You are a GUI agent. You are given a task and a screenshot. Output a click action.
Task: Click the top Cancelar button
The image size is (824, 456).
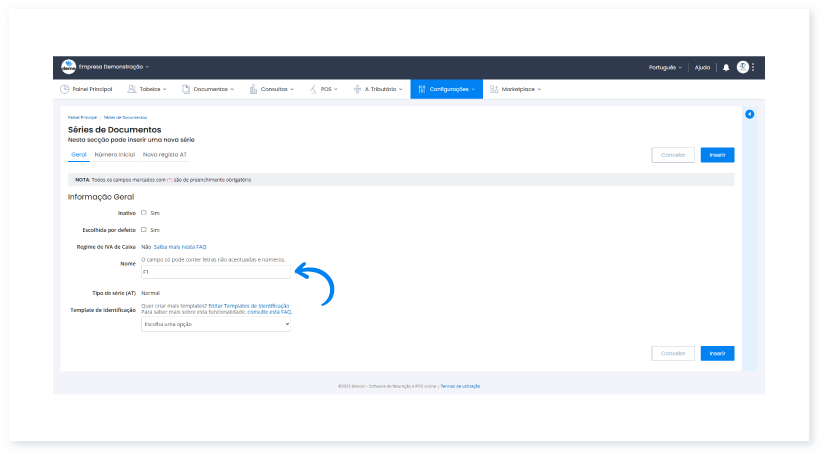tap(673, 155)
